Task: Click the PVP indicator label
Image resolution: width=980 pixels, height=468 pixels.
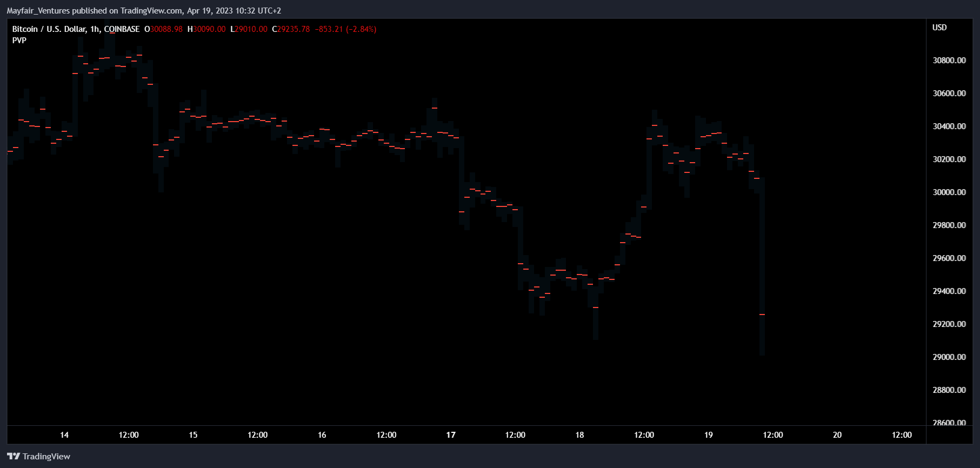Action: (x=19, y=41)
